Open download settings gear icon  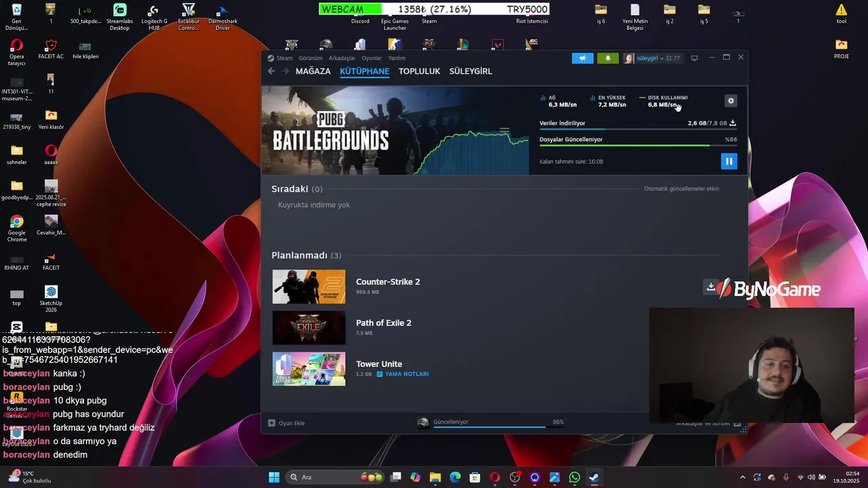click(730, 101)
